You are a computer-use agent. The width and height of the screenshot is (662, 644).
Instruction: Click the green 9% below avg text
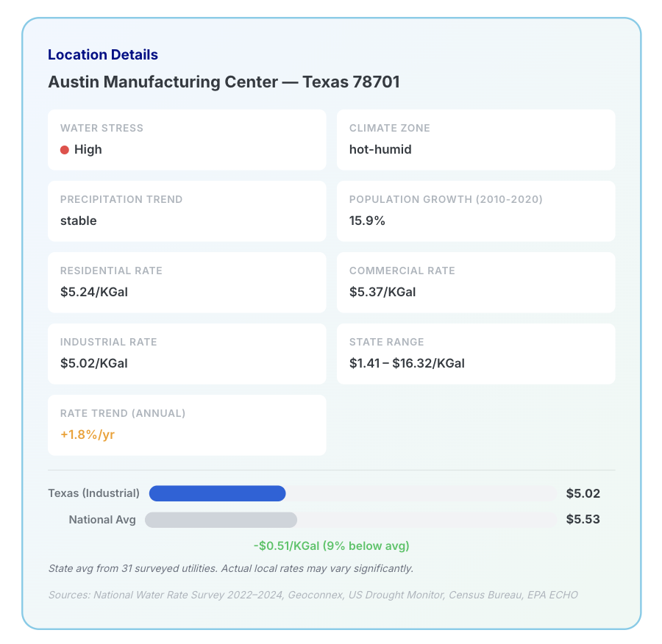point(331,545)
